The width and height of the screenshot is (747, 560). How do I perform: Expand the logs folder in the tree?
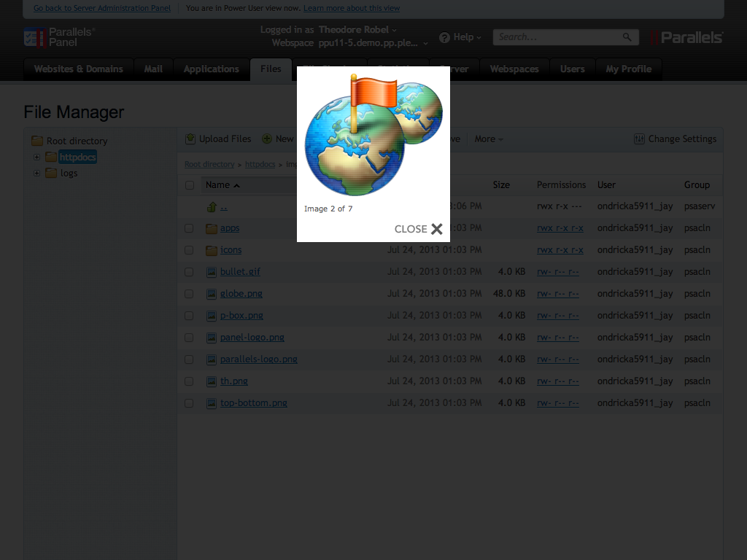click(36, 173)
